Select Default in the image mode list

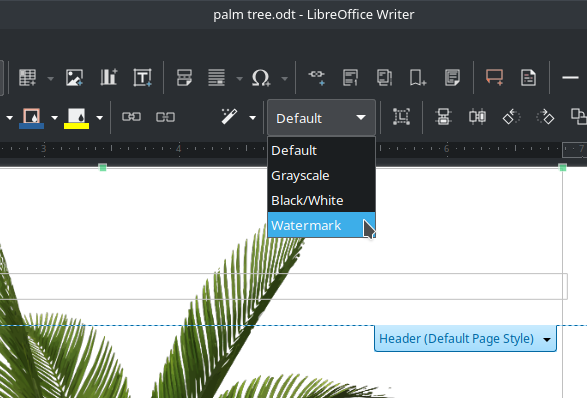pyautogui.click(x=321, y=150)
